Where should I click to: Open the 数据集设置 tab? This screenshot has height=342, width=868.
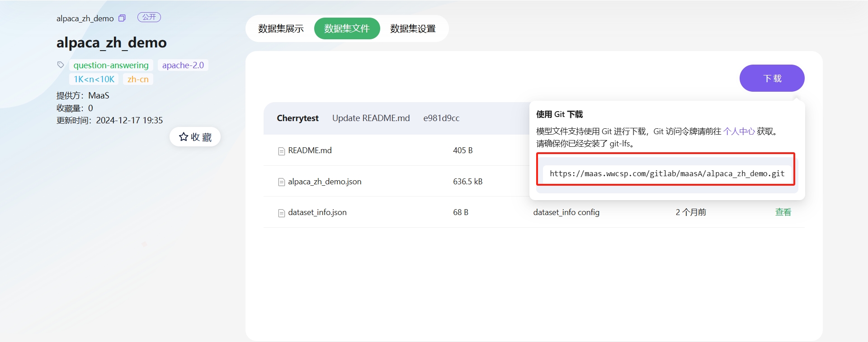413,28
